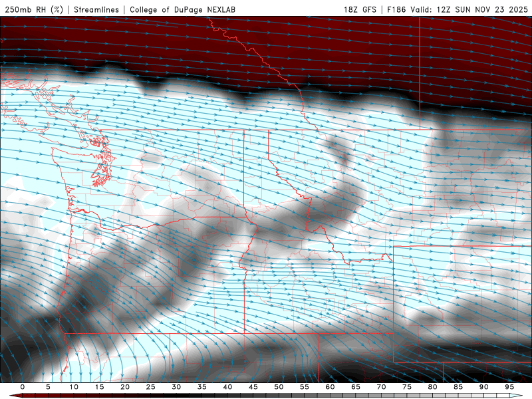Select the "95" color bar label
The width and height of the screenshot is (532, 399).
[x=509, y=387]
